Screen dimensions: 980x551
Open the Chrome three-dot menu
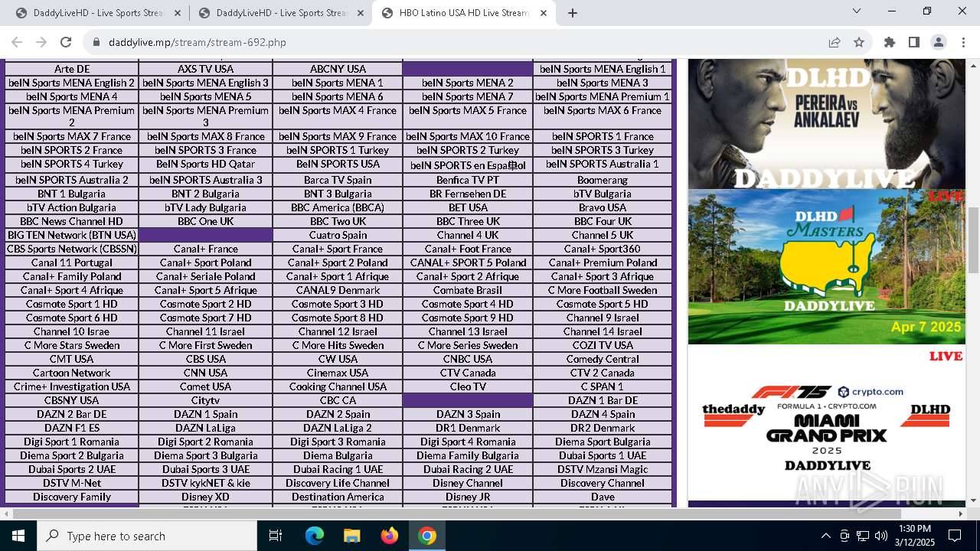click(x=962, y=42)
